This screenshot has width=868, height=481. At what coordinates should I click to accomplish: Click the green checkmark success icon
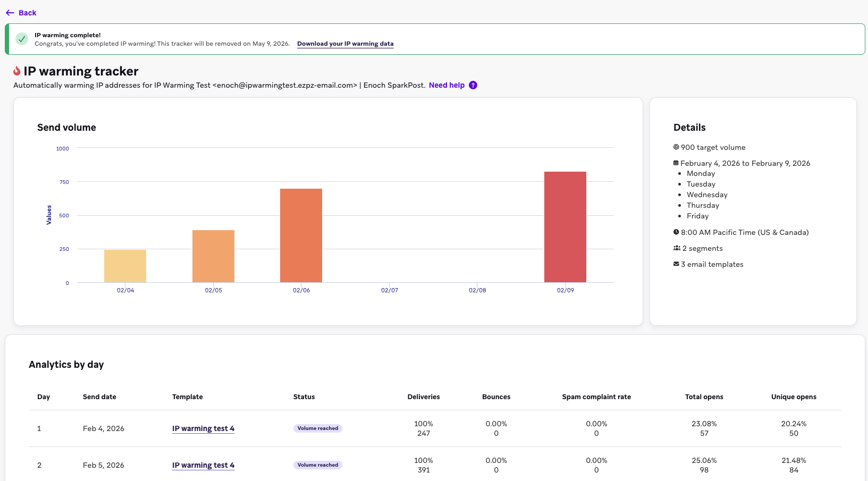coord(22,39)
